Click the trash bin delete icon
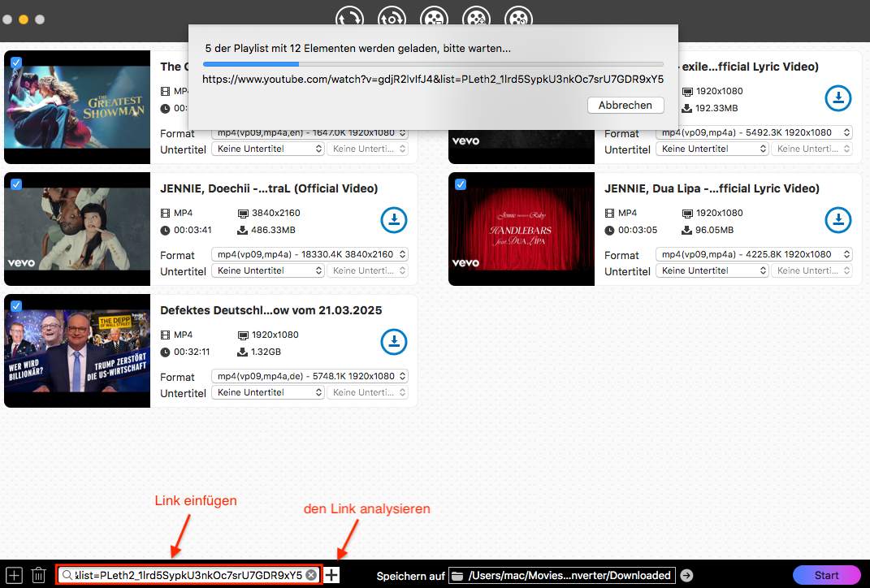 click(38, 575)
